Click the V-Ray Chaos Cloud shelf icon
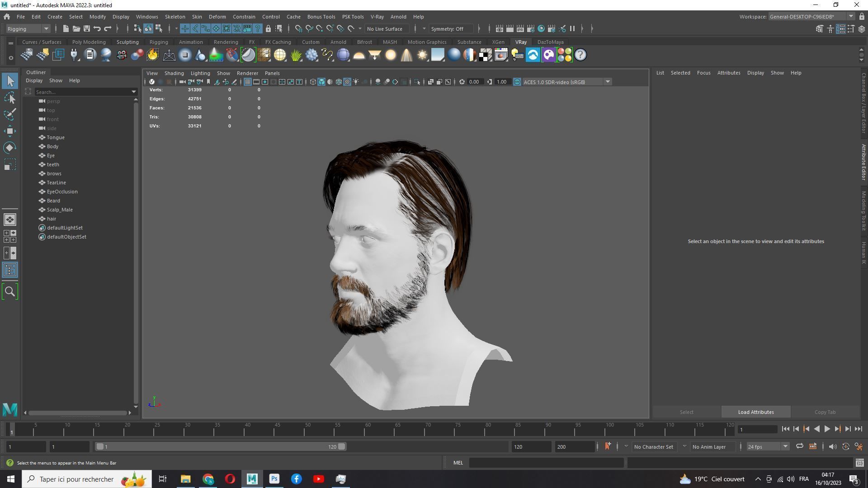 [533, 55]
